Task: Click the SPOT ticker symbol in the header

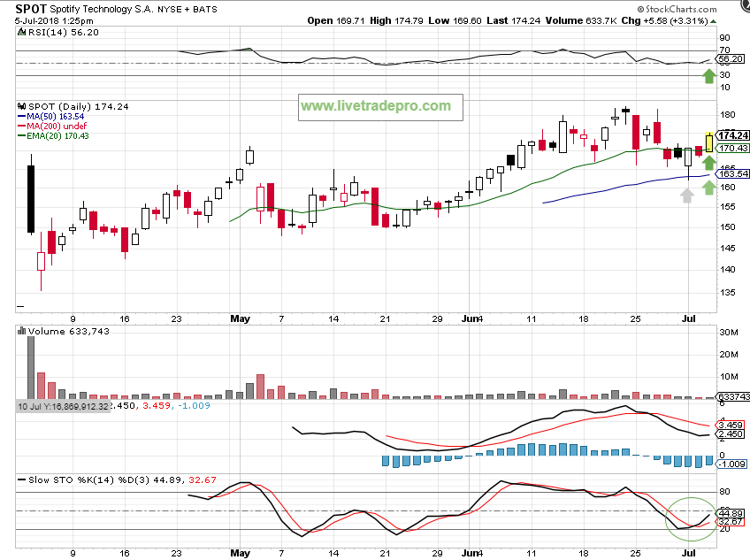Action: point(31,8)
